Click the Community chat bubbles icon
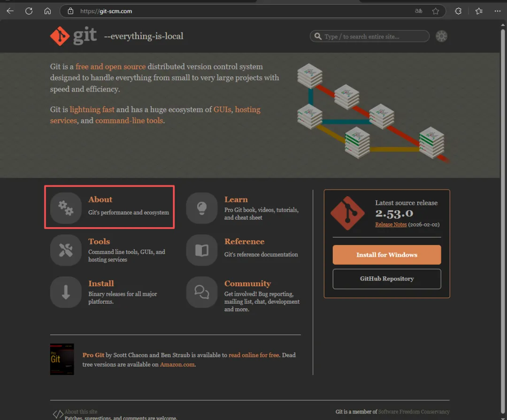Viewport: 507px width, 420px height. point(202,292)
